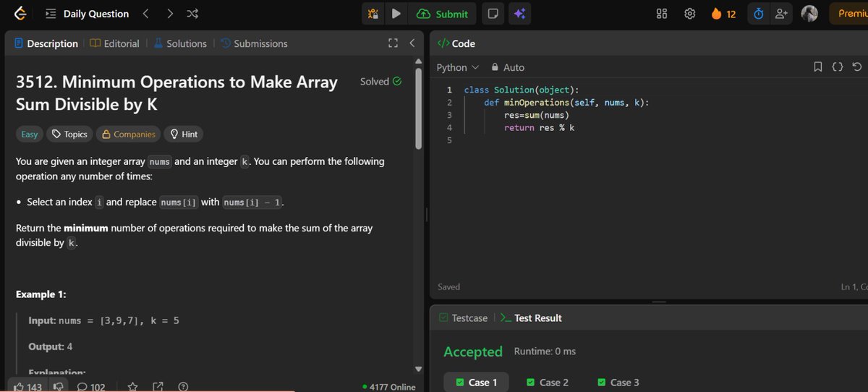Click the 'Output: 4' line

[50, 346]
